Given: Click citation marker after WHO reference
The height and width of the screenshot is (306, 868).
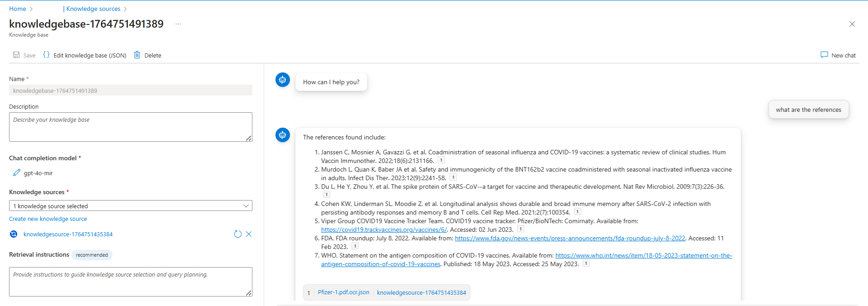Looking at the screenshot, I should pos(586,263).
